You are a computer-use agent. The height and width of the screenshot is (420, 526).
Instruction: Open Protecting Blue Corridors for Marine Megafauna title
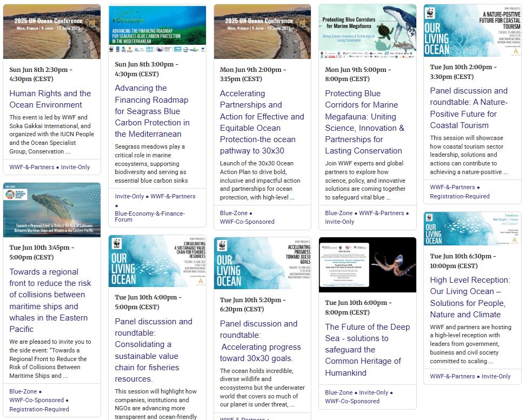pos(365,122)
